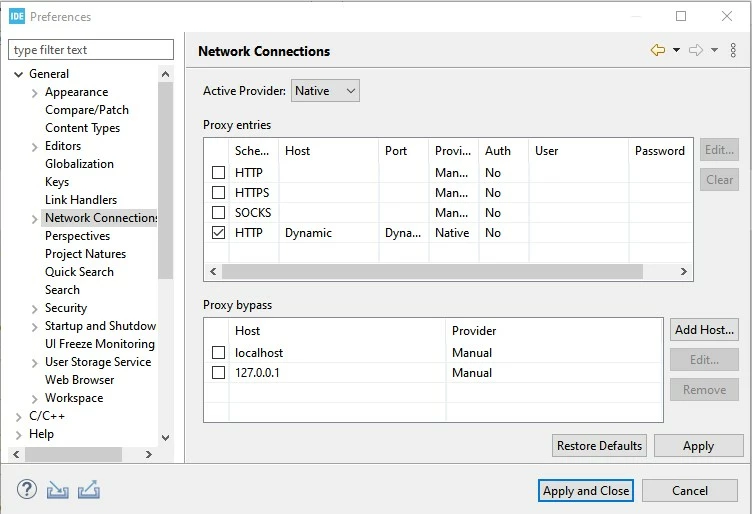Expand the C/C++ category
Viewport: 752px width, 514px height.
19,417
